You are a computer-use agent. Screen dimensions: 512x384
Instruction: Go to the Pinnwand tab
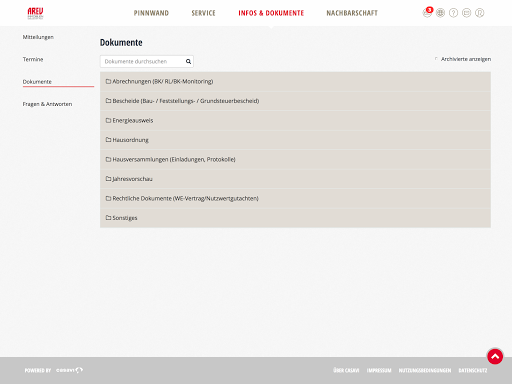click(x=151, y=13)
